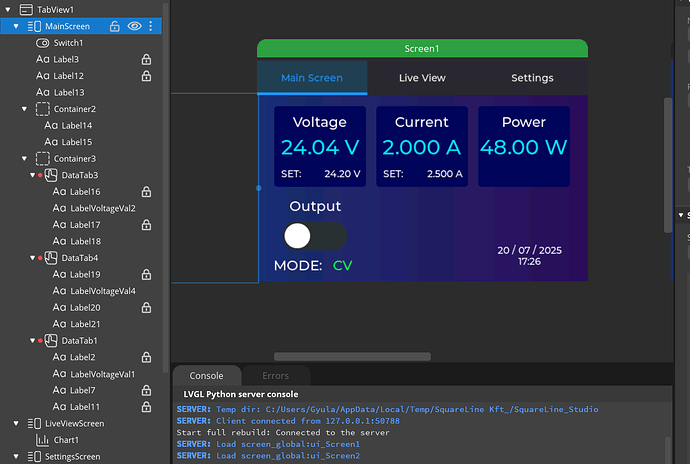Collapse the TabView1 tree node
This screenshot has height=464, width=690.
[8, 9]
